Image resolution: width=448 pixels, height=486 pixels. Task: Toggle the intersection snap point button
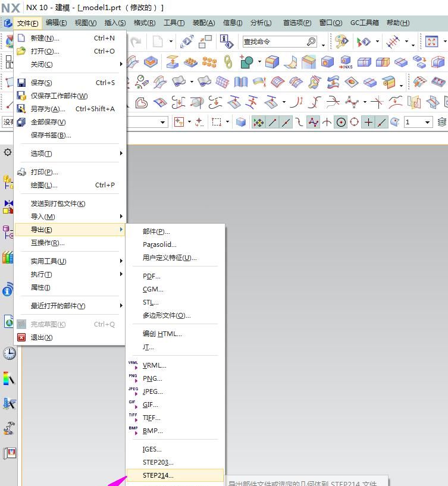tap(368, 122)
